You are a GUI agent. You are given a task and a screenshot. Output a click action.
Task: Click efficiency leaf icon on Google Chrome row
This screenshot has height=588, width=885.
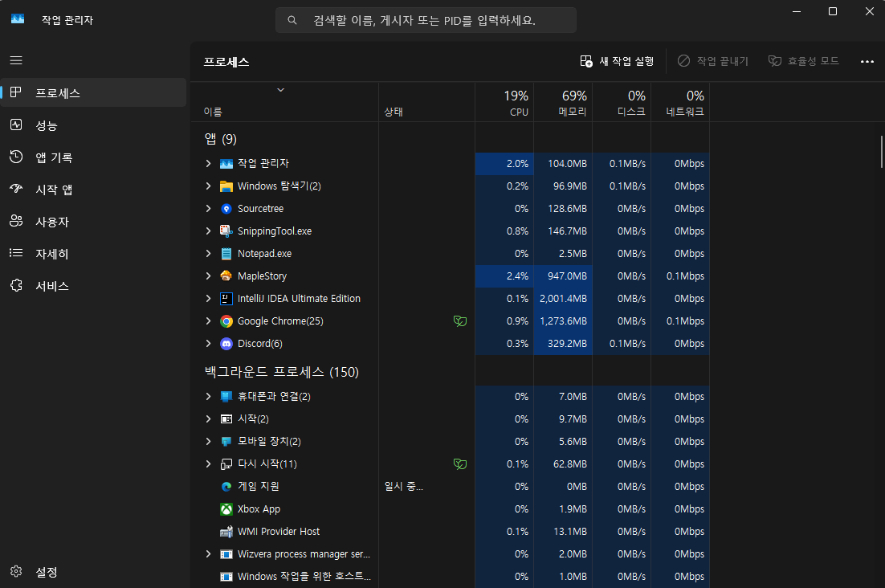click(460, 321)
